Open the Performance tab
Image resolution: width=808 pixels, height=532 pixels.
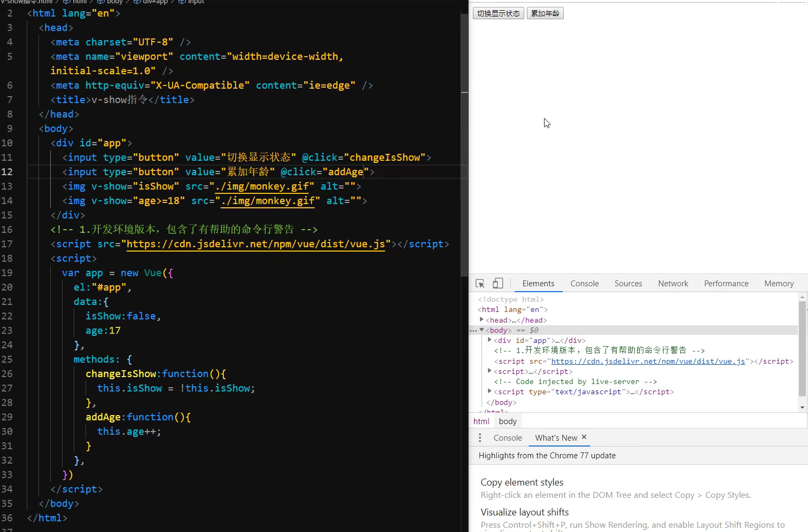(x=726, y=284)
